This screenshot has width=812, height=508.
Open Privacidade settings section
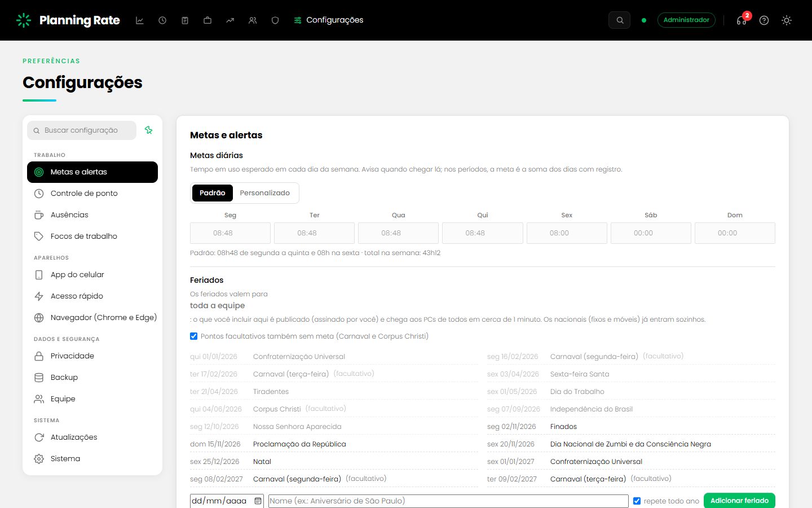[x=92, y=356]
